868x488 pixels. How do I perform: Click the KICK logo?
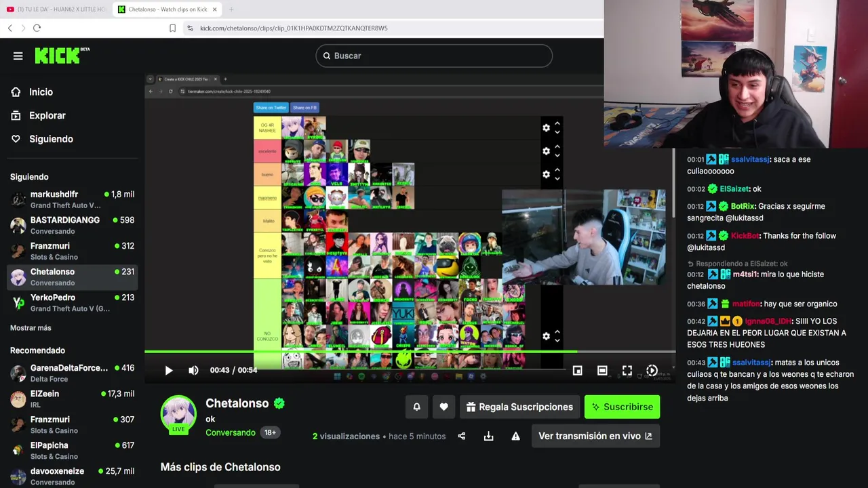point(62,56)
